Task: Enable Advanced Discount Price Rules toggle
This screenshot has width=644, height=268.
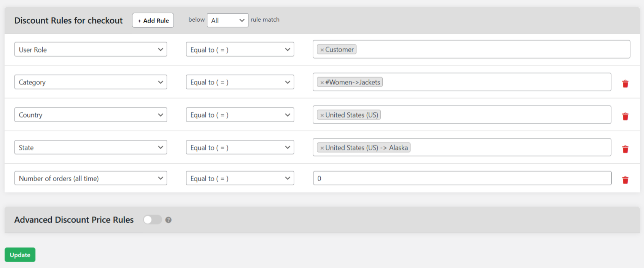Action: (x=152, y=220)
